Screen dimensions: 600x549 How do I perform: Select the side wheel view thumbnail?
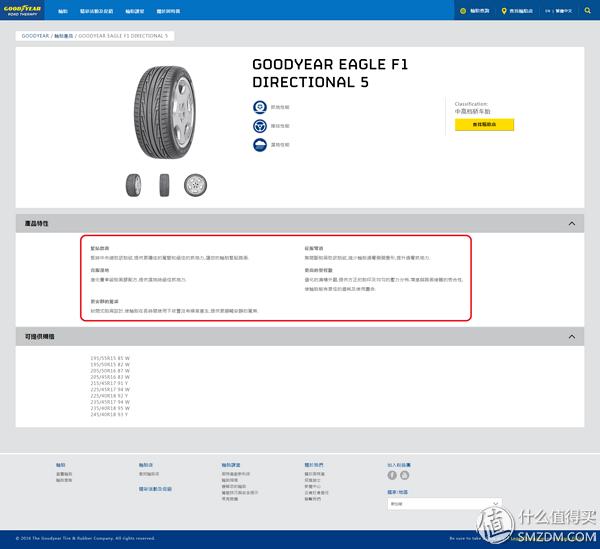[196, 185]
